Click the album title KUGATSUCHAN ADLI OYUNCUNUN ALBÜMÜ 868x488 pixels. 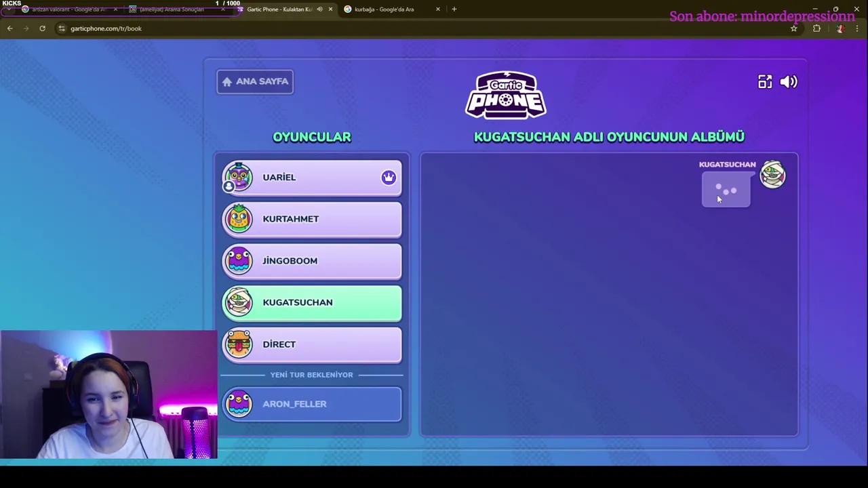coord(609,137)
